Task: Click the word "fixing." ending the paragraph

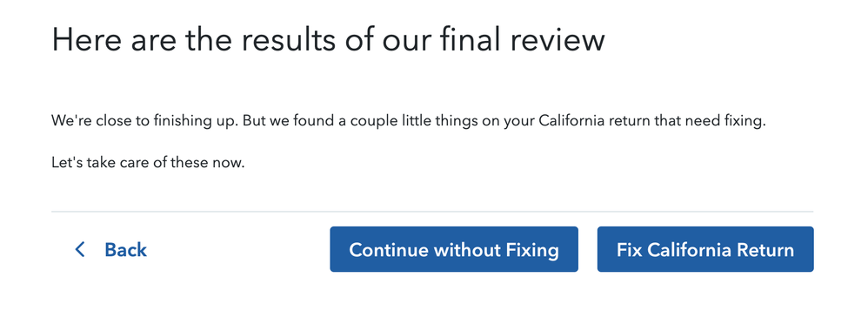Action: (745, 121)
